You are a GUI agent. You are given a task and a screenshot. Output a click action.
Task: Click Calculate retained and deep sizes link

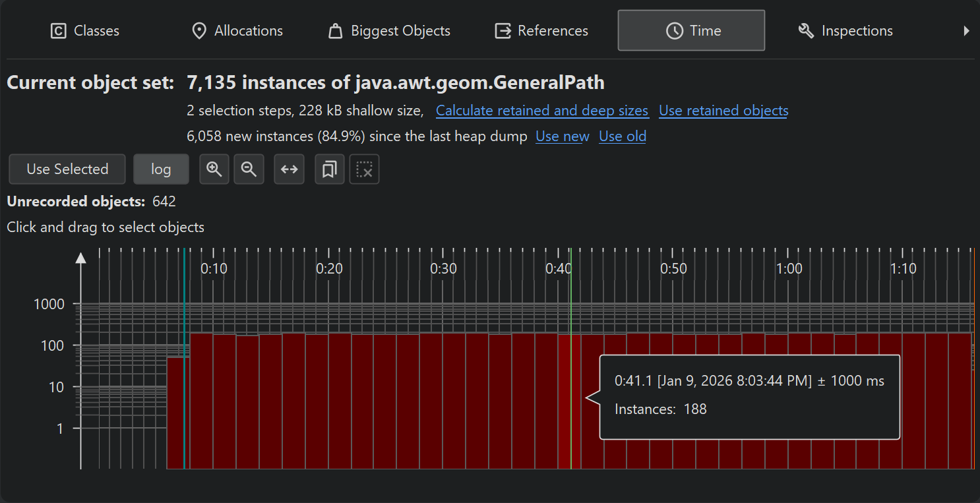click(541, 111)
